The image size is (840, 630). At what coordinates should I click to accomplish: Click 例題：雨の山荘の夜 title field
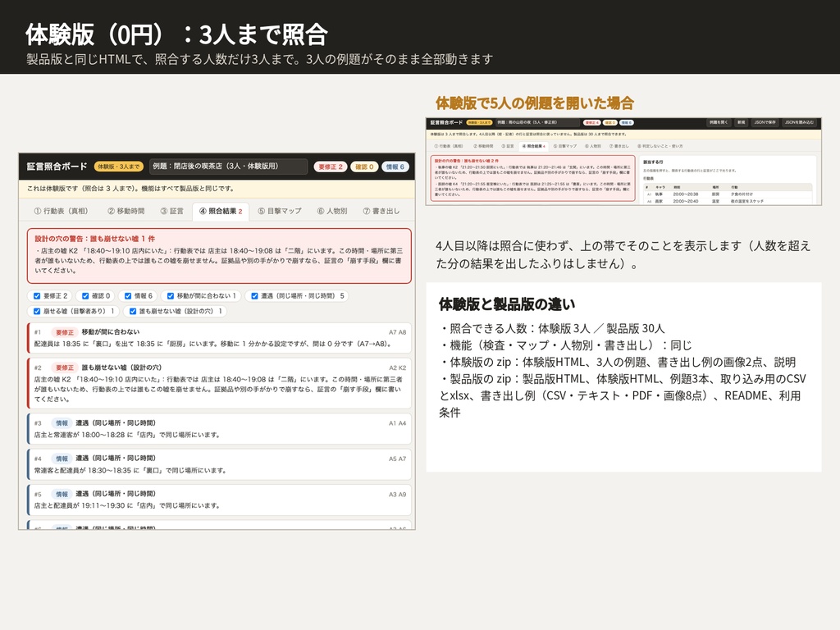[537, 123]
